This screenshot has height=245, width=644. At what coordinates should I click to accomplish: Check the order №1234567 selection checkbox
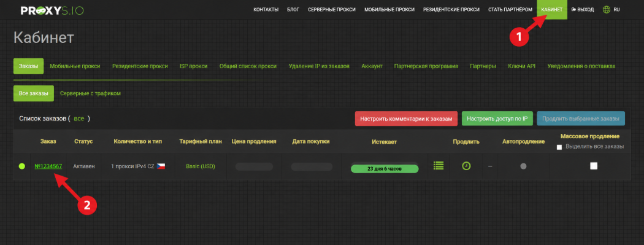tap(594, 166)
